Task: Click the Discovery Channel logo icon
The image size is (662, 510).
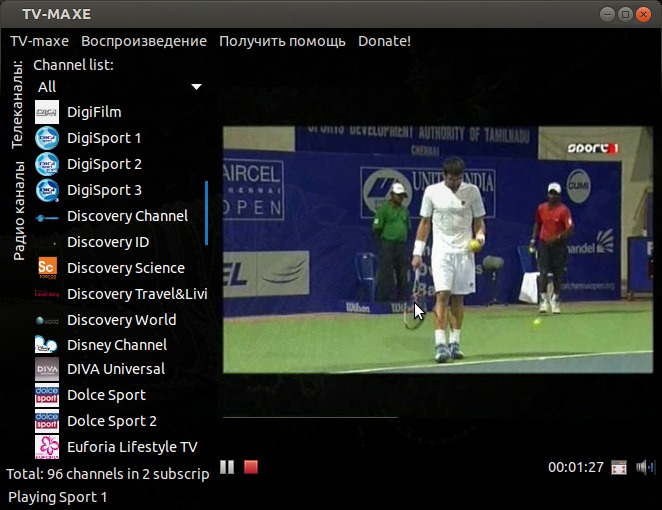Action: 47,218
